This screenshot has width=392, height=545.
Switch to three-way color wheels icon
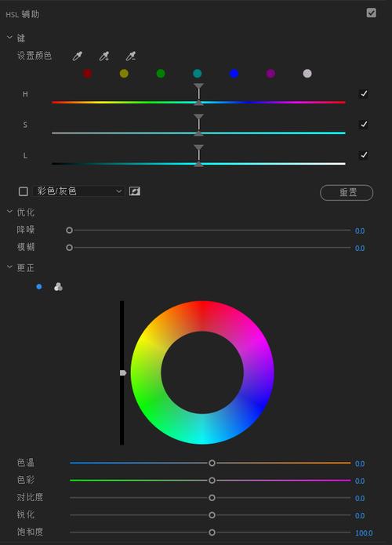(x=58, y=287)
